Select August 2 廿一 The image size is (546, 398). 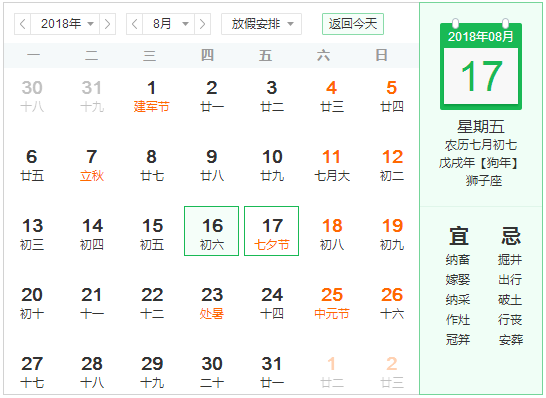tap(212, 96)
